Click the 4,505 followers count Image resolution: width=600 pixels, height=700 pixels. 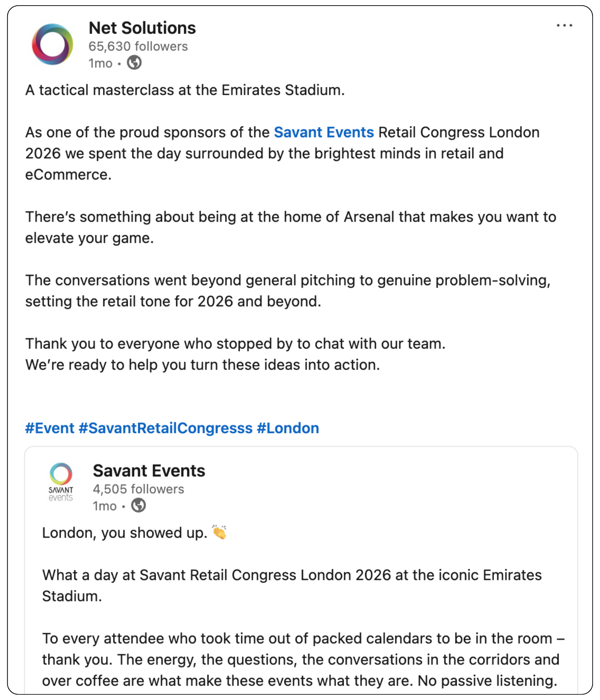click(x=138, y=489)
